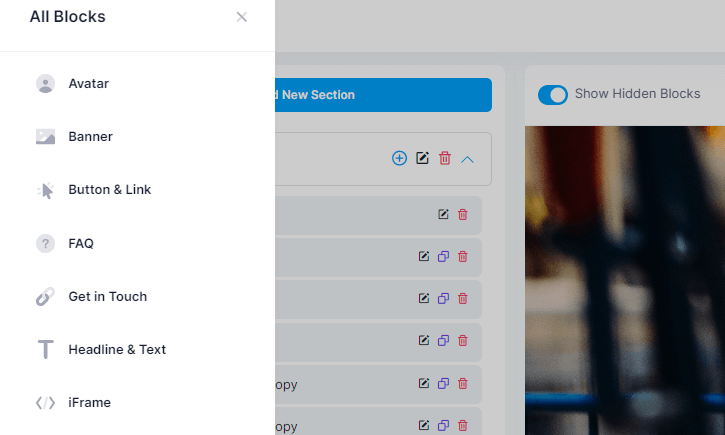This screenshot has width=725, height=435.
Task: Edit the fourth block row
Action: point(424,340)
